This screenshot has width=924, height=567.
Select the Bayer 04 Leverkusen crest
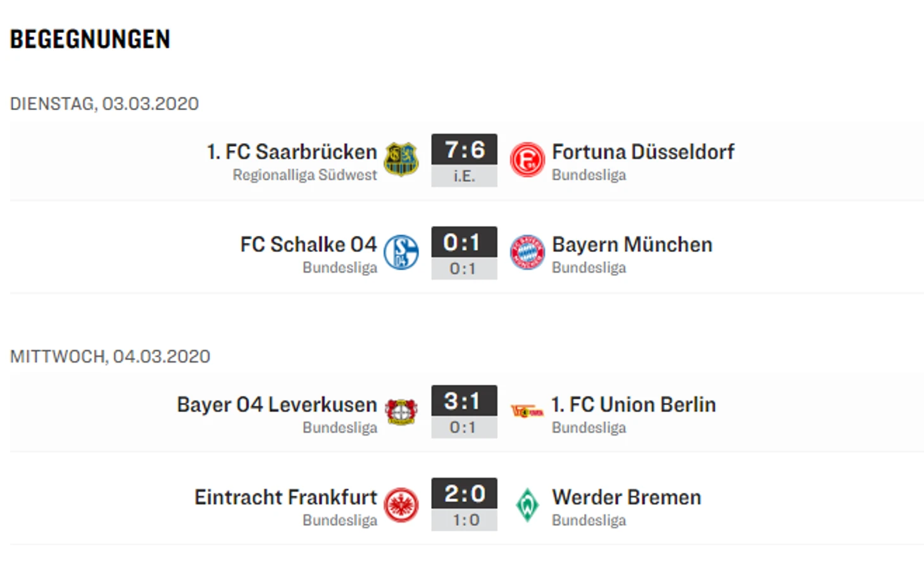(x=401, y=412)
